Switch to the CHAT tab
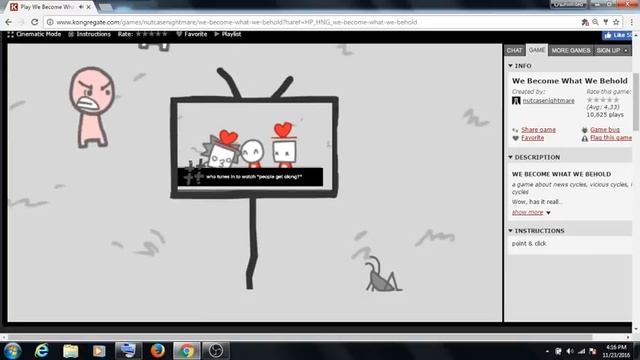The height and width of the screenshot is (360, 640). [x=514, y=50]
